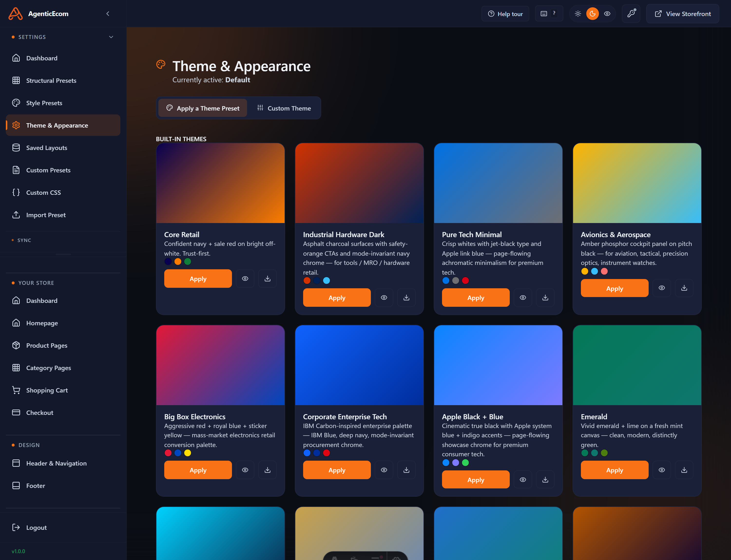Preview Pure Tech Minimal with eye icon
The image size is (731, 560).
523,298
